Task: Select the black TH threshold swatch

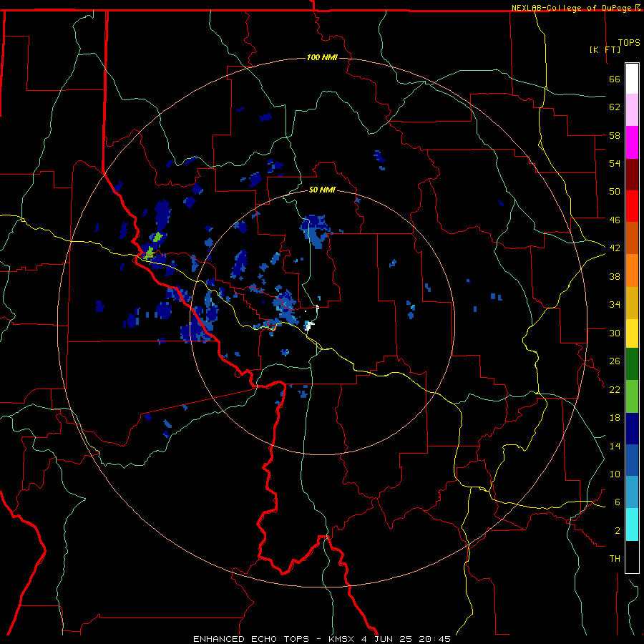Action: coord(632,557)
